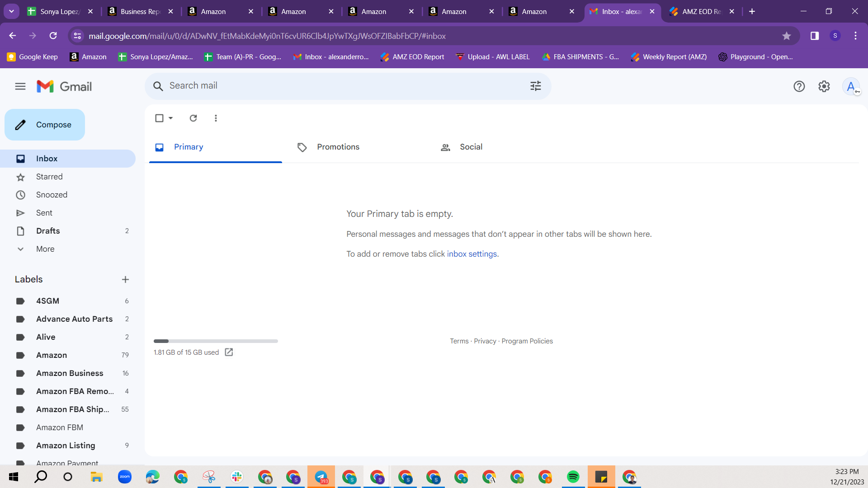Image resolution: width=868 pixels, height=488 pixels.
Task: Open Spotify from the taskbar
Action: pos(573,477)
